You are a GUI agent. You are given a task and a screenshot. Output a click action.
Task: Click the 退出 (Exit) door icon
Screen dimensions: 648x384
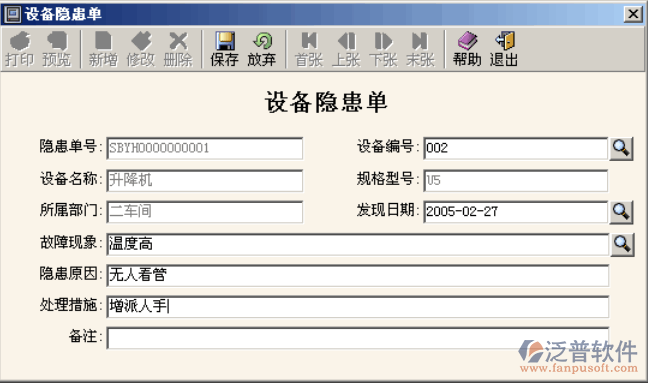(504, 49)
